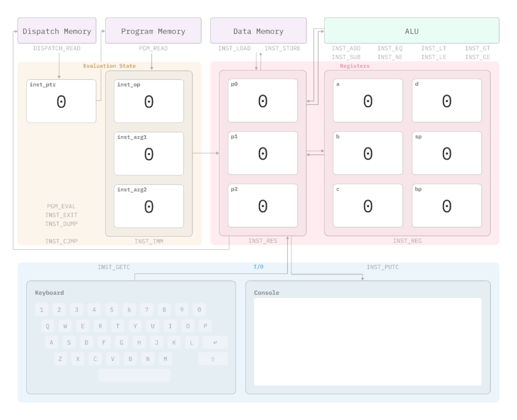
Task: Select the p1 register box
Action: click(263, 153)
